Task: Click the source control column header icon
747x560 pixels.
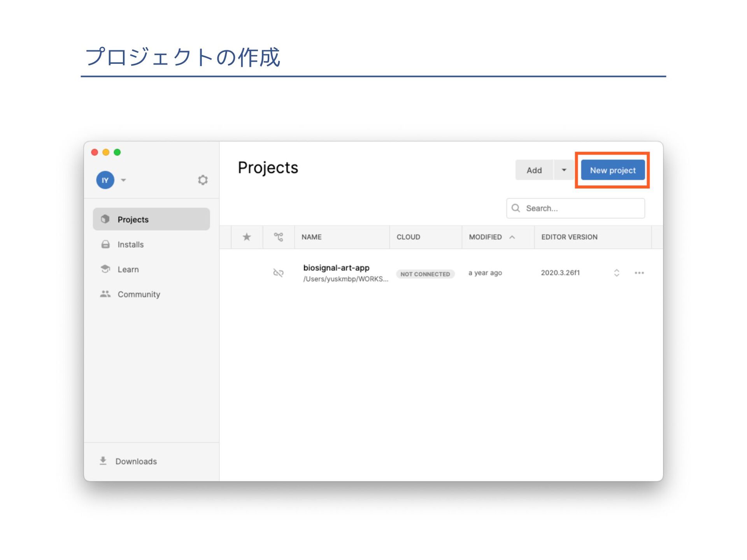Action: pyautogui.click(x=278, y=237)
